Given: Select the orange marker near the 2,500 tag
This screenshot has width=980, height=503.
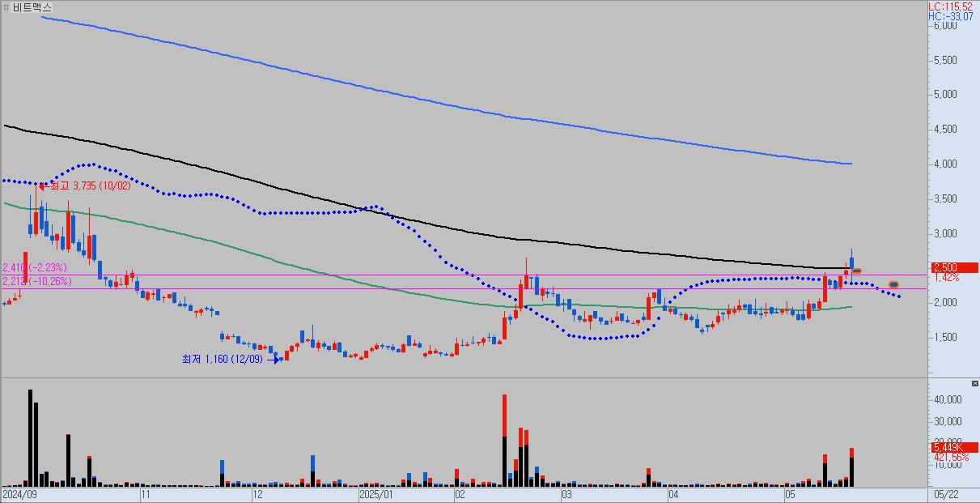Looking at the screenshot, I should point(856,271).
